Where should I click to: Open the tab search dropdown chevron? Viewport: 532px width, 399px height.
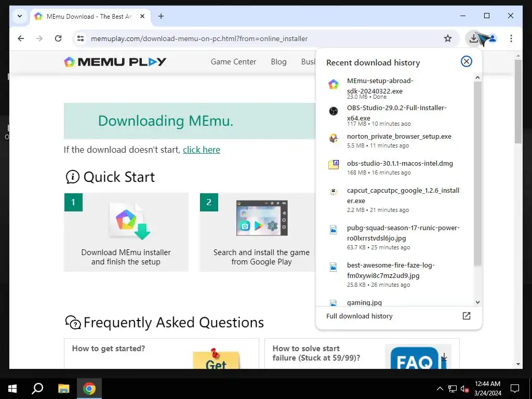tap(20, 16)
